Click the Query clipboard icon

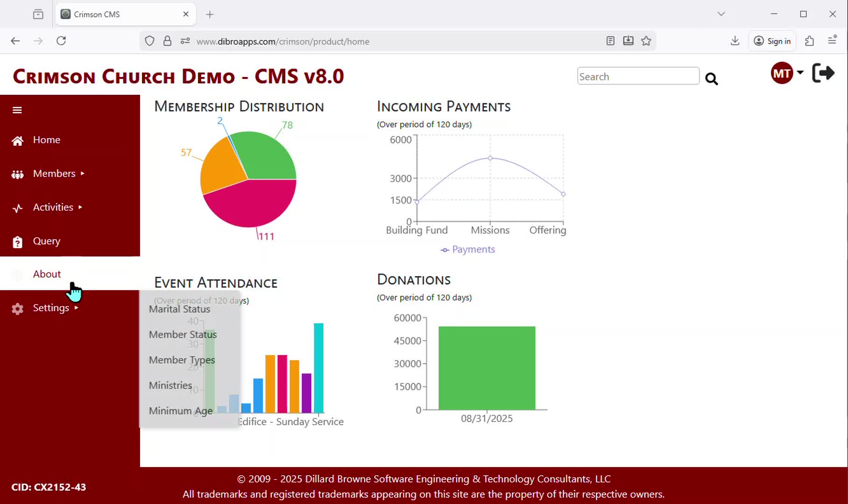17,242
